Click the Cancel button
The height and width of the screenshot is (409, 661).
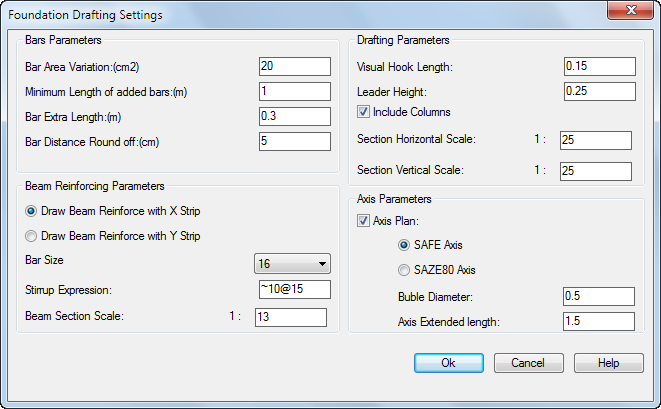(x=529, y=363)
